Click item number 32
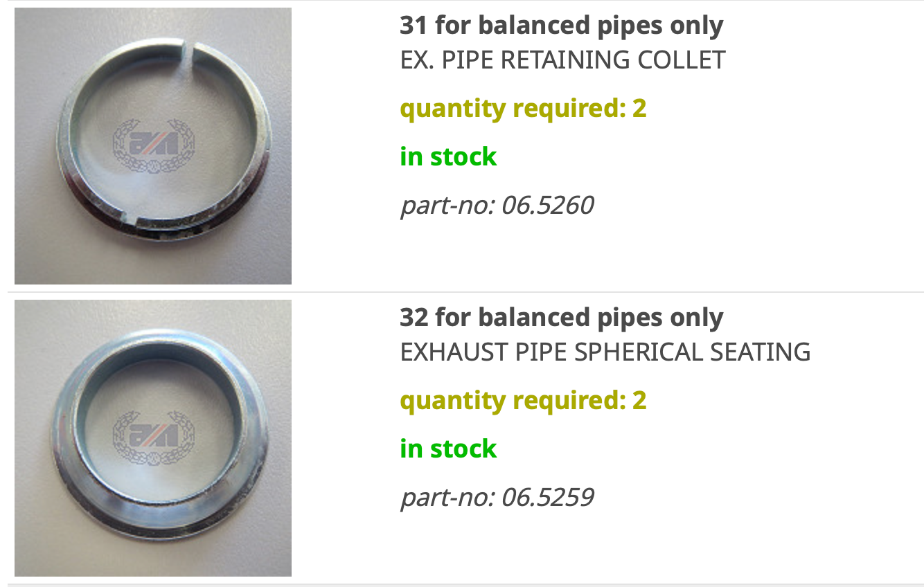Screen dimensions: 924x587 (414, 318)
